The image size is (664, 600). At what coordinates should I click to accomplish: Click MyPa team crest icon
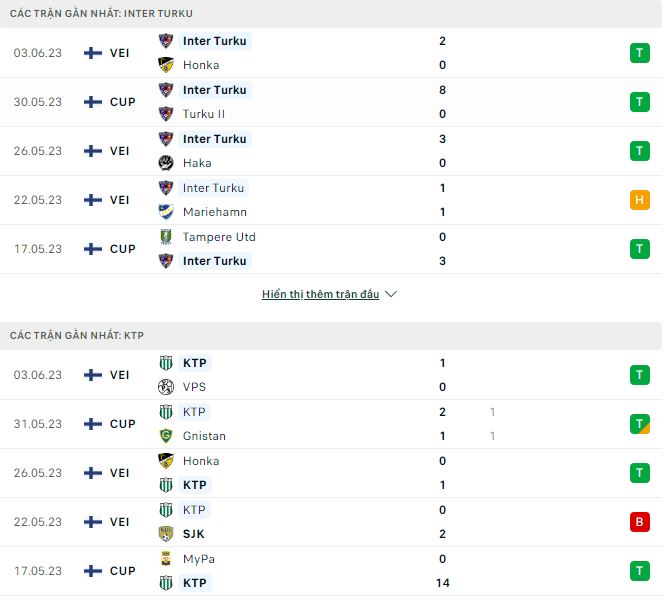click(x=166, y=559)
